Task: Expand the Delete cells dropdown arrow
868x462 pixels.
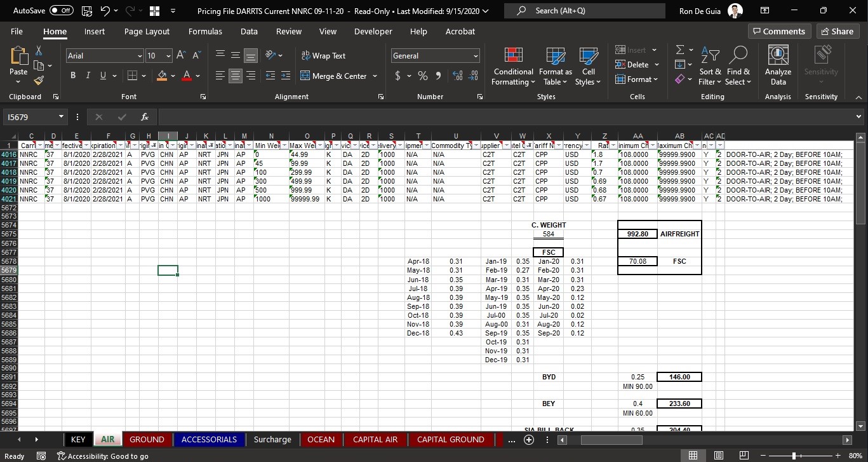Action: coord(657,65)
